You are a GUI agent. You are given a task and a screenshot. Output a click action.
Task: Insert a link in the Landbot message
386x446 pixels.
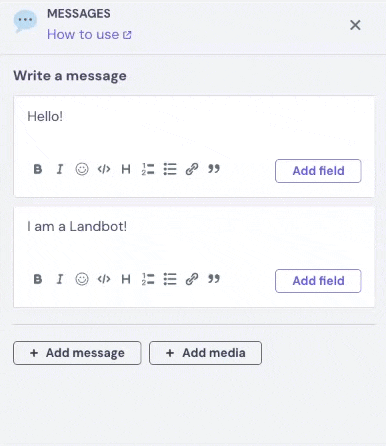pos(192,279)
